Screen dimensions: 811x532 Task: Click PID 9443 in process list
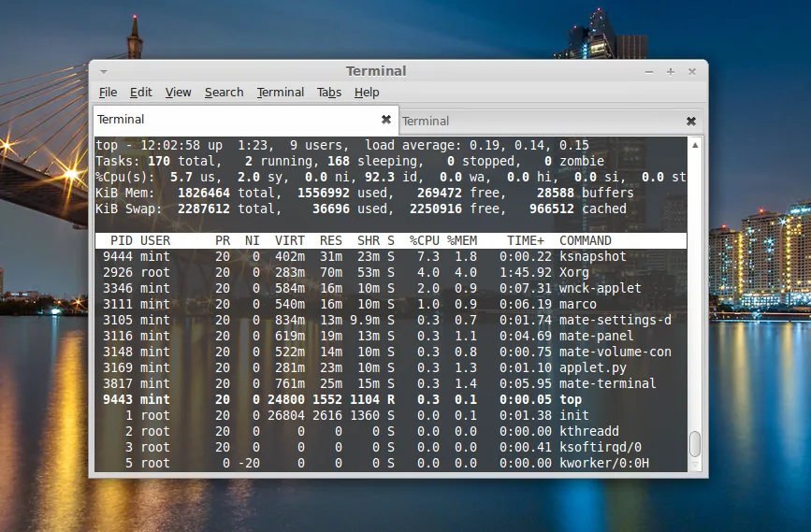tap(118, 399)
